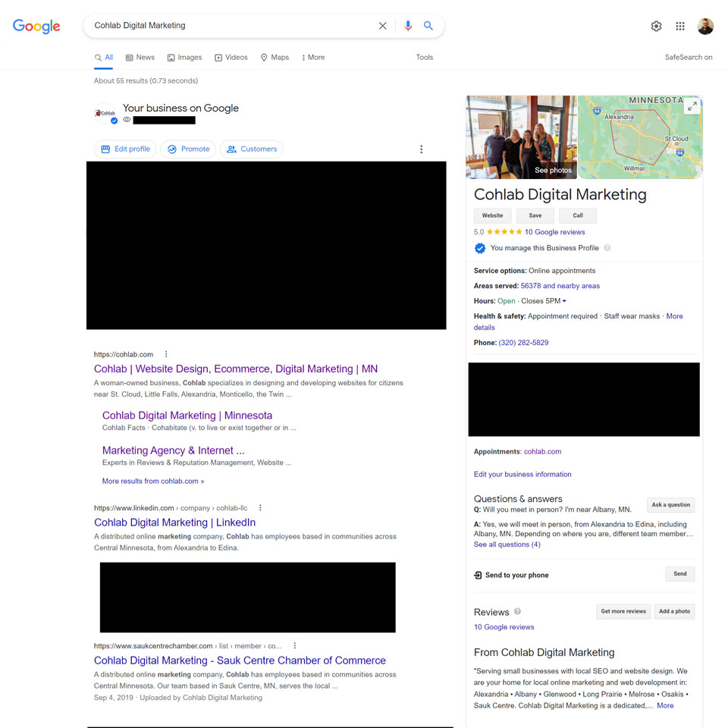Open the Cohlab LinkedIn result link
Image resolution: width=728 pixels, height=728 pixels.
tap(174, 522)
